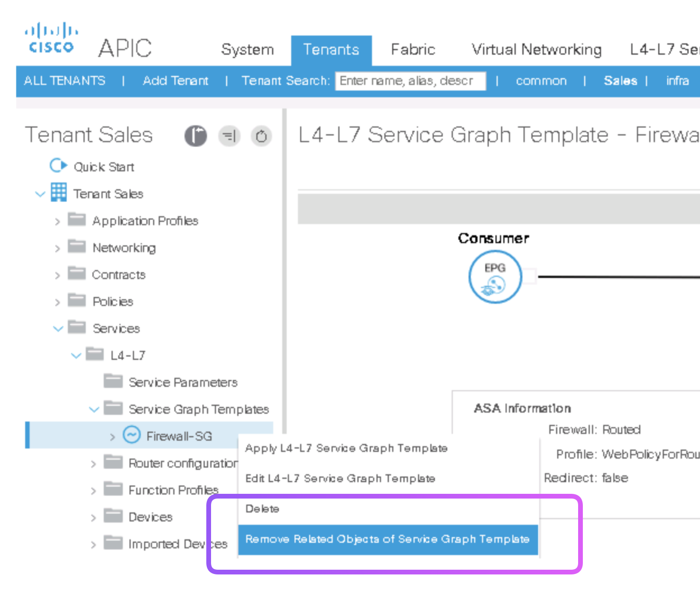Click the Tenant Search input field

point(410,81)
